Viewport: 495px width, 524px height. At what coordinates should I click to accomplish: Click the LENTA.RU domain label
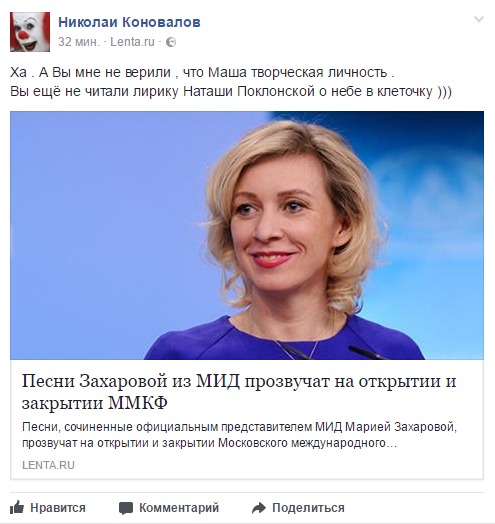pos(48,465)
